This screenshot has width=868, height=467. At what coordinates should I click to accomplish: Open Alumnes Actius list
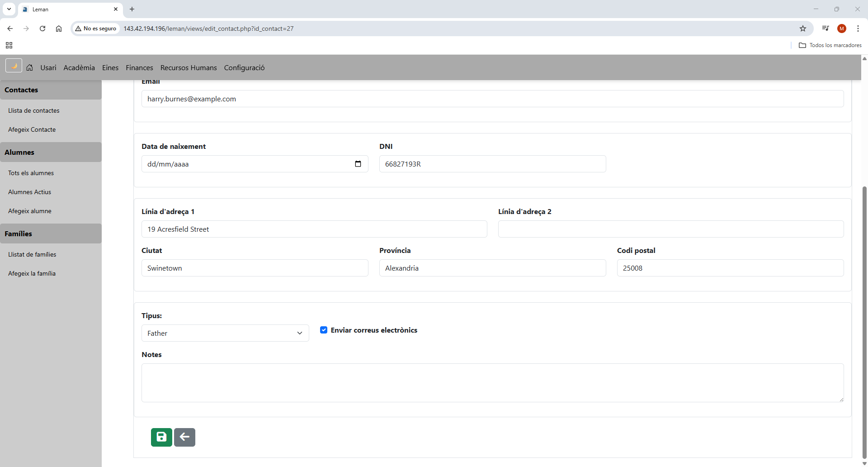click(30, 192)
